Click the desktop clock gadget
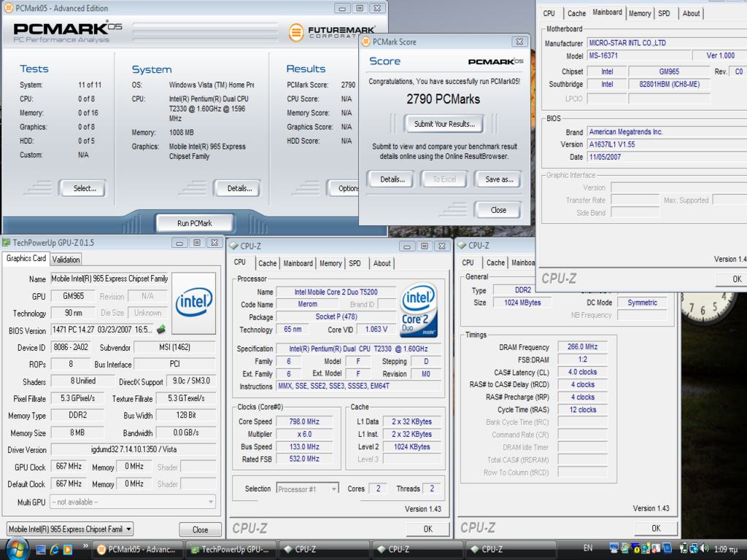Image resolution: width=747 pixels, height=560 pixels. pos(708,307)
